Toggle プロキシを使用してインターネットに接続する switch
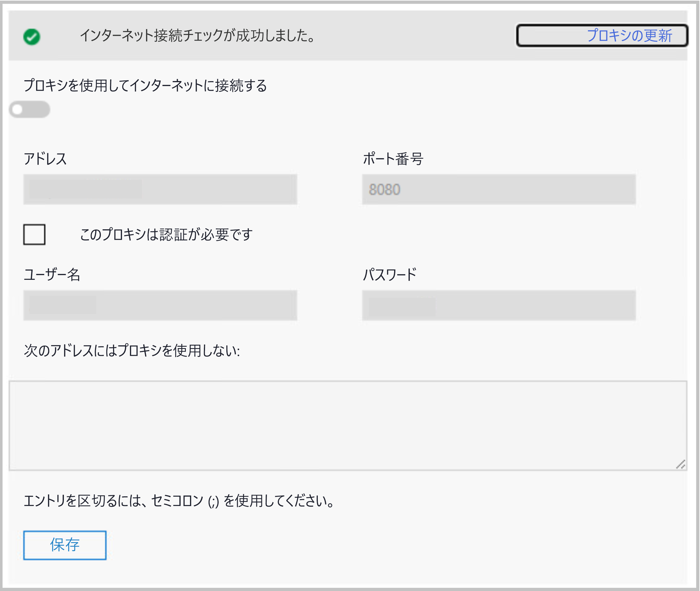 pos(30,109)
